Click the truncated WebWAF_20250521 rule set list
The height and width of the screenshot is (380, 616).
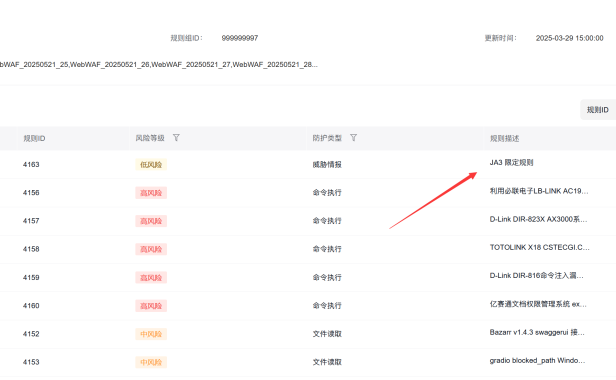point(159,64)
